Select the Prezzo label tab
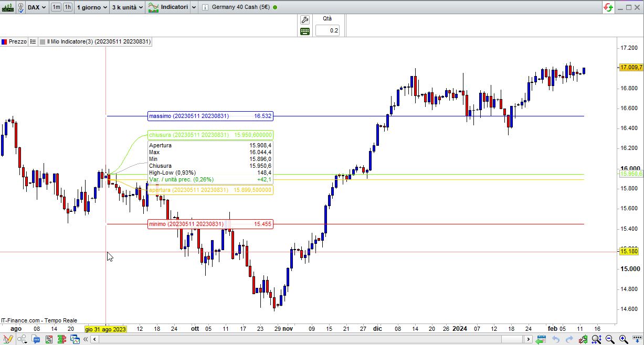The image size is (644, 345). [x=18, y=41]
